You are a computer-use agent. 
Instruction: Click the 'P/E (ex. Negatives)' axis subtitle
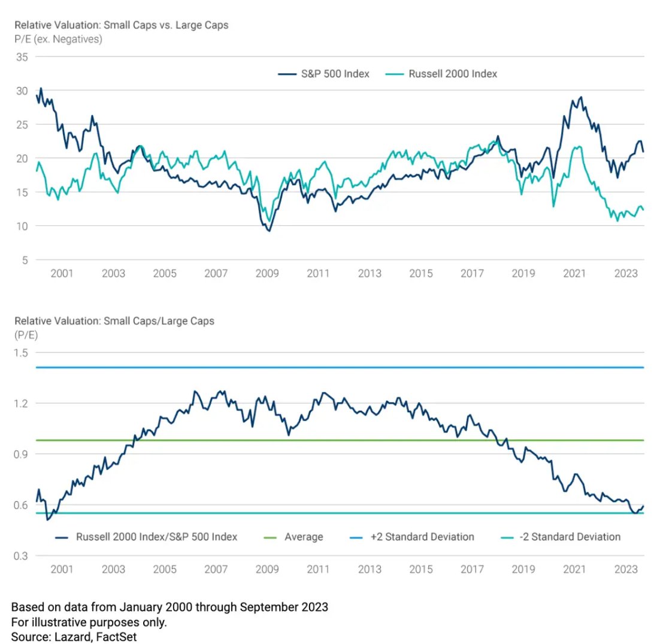(x=58, y=40)
